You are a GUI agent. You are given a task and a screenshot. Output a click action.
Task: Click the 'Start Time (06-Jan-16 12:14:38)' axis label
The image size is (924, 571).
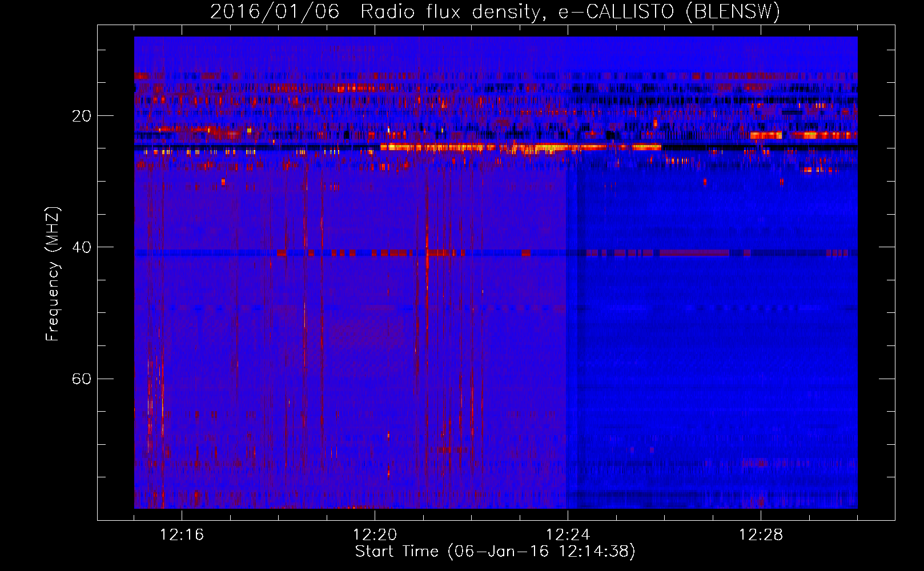(x=495, y=552)
